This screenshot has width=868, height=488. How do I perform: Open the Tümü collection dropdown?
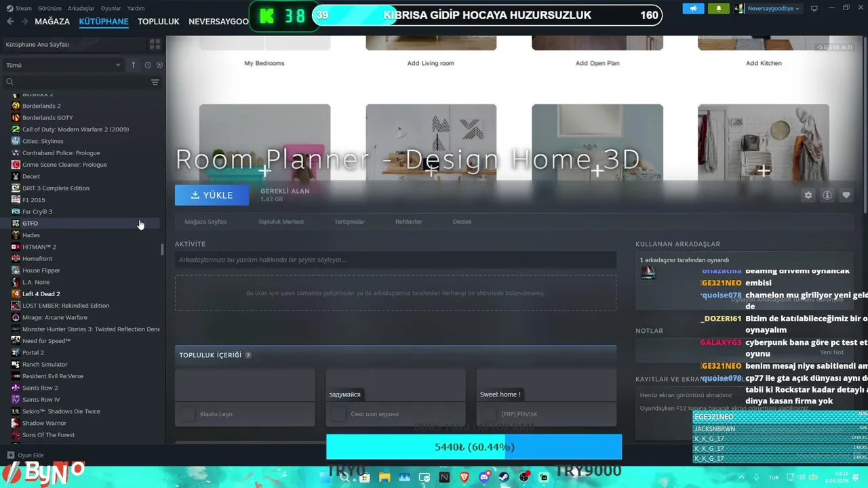tap(63, 65)
